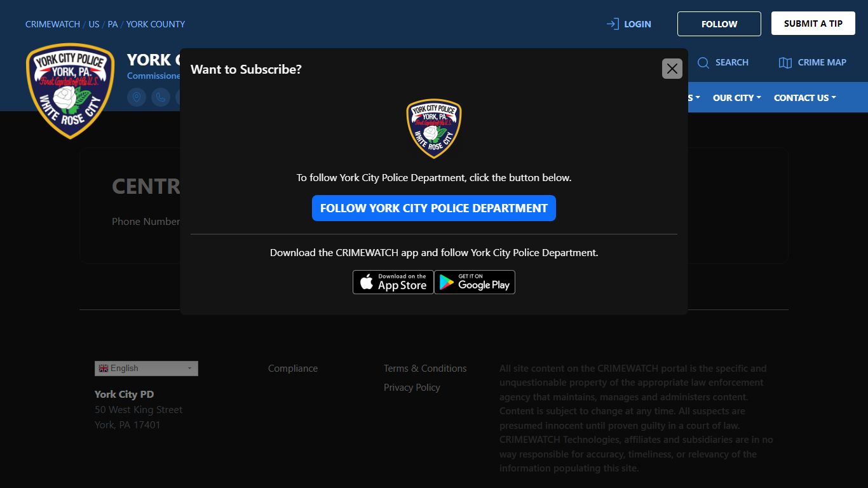Click the phone icon under department name

pos(161,97)
